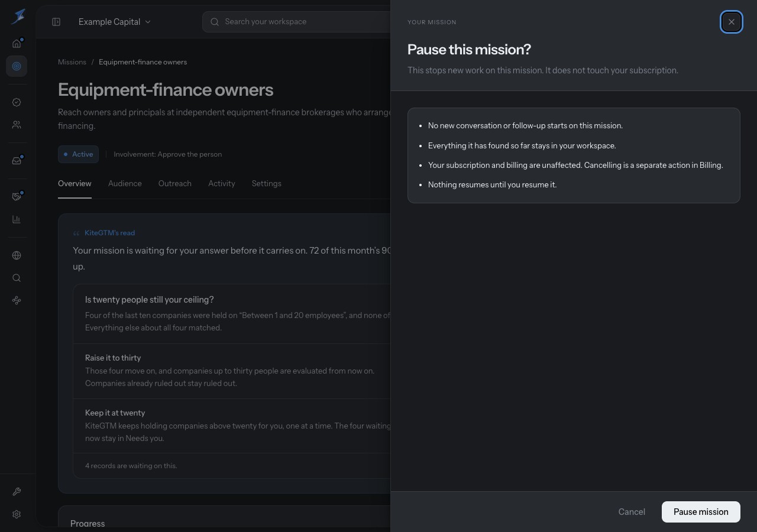Click Involvement: Approve the person text

click(168, 154)
